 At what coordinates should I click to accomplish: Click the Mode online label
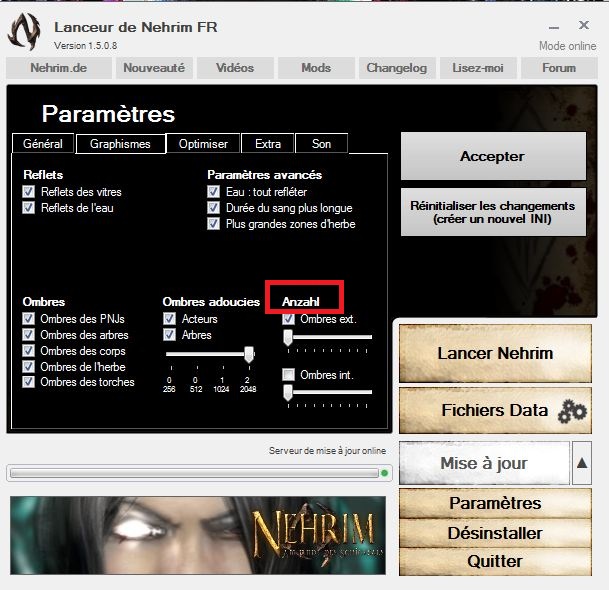click(567, 46)
